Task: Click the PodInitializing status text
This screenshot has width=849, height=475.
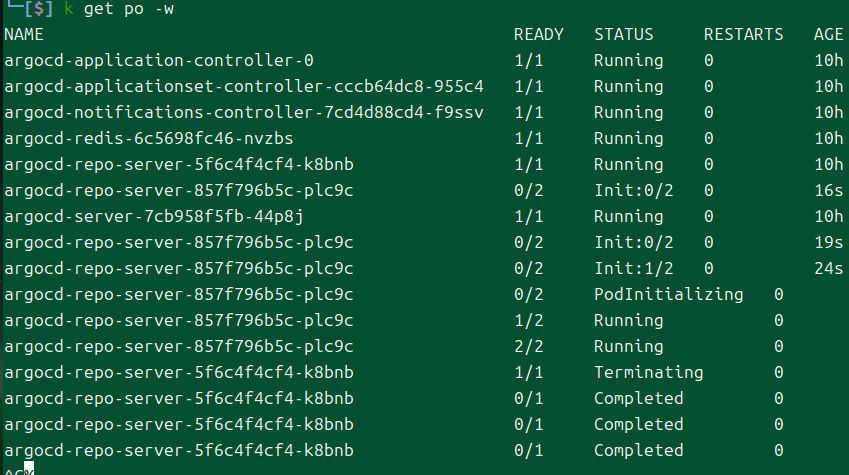Action: click(x=669, y=295)
